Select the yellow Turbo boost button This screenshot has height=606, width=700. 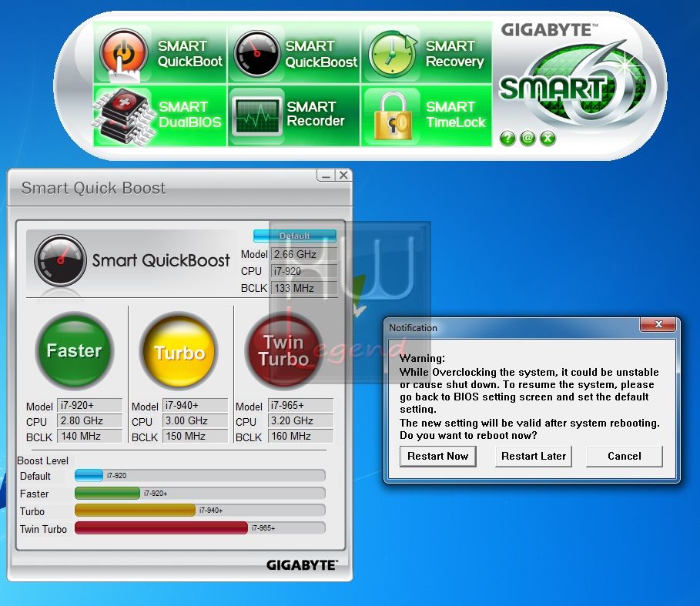[x=179, y=351]
